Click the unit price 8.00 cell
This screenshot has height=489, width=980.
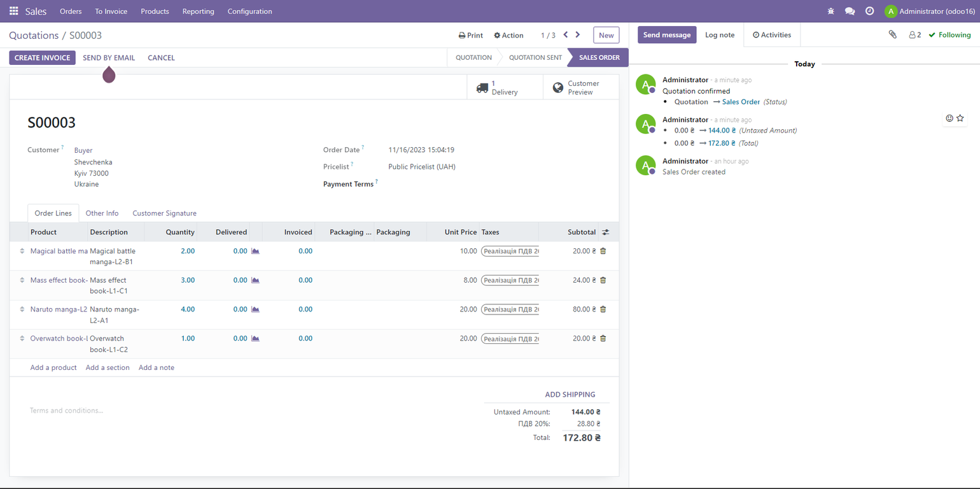[470, 280]
